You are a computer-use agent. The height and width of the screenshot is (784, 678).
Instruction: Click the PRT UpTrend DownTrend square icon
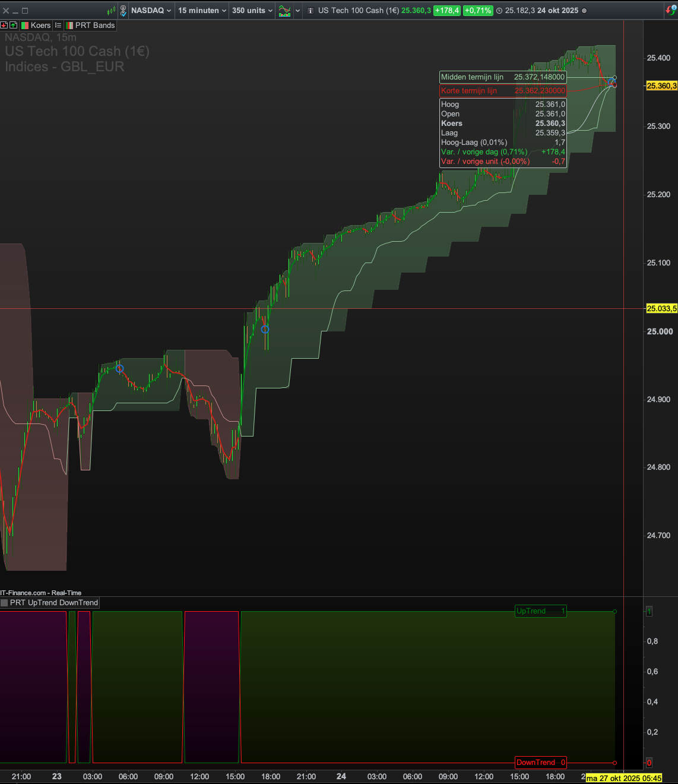(4, 603)
